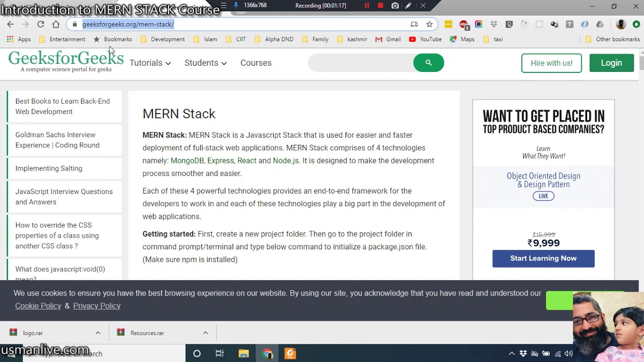Click the GeeksforGeeks logo
This screenshot has width=644, height=362.
coord(66,61)
